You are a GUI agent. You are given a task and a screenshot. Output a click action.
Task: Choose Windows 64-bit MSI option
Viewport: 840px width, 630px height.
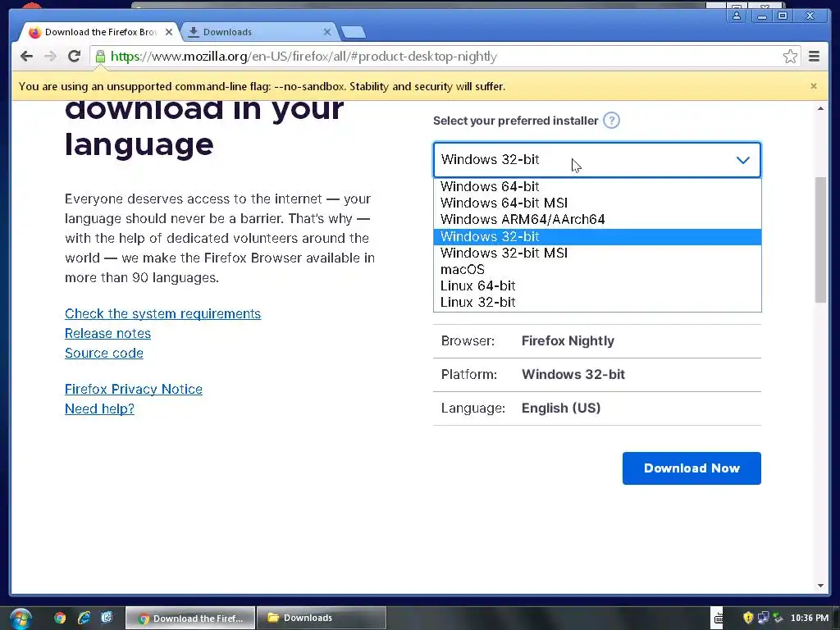tap(597, 203)
